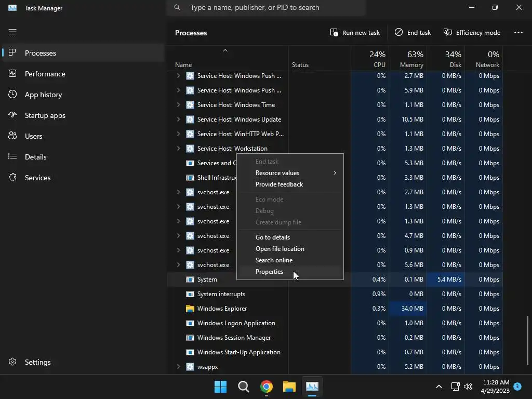Select Go to details in the context menu
This screenshot has height=399, width=532.
pyautogui.click(x=290, y=237)
